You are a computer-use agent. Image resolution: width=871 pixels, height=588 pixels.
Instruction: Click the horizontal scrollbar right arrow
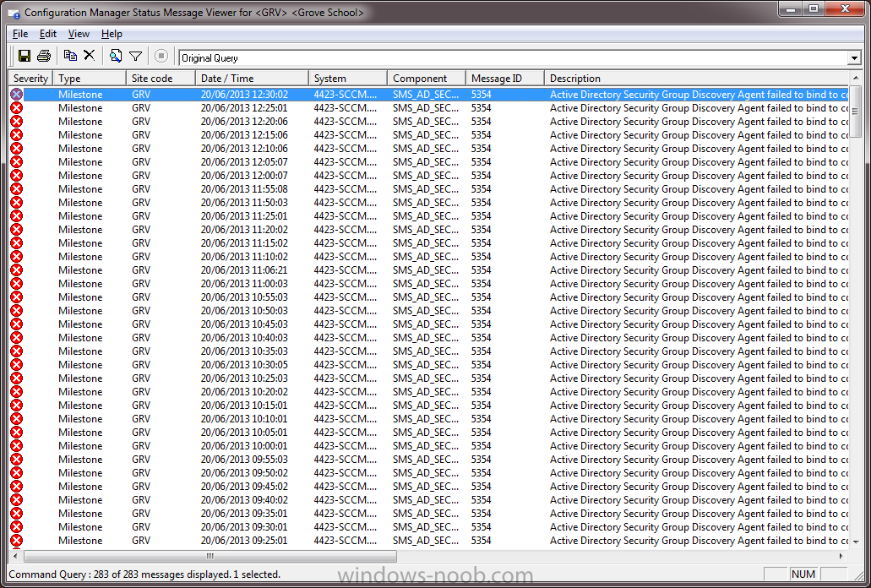tap(841, 556)
